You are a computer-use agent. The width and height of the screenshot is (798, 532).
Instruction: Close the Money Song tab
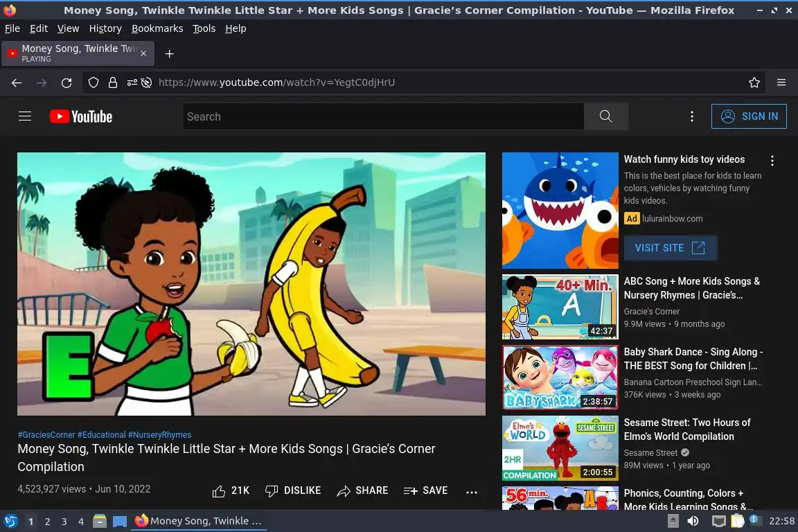[x=143, y=53]
